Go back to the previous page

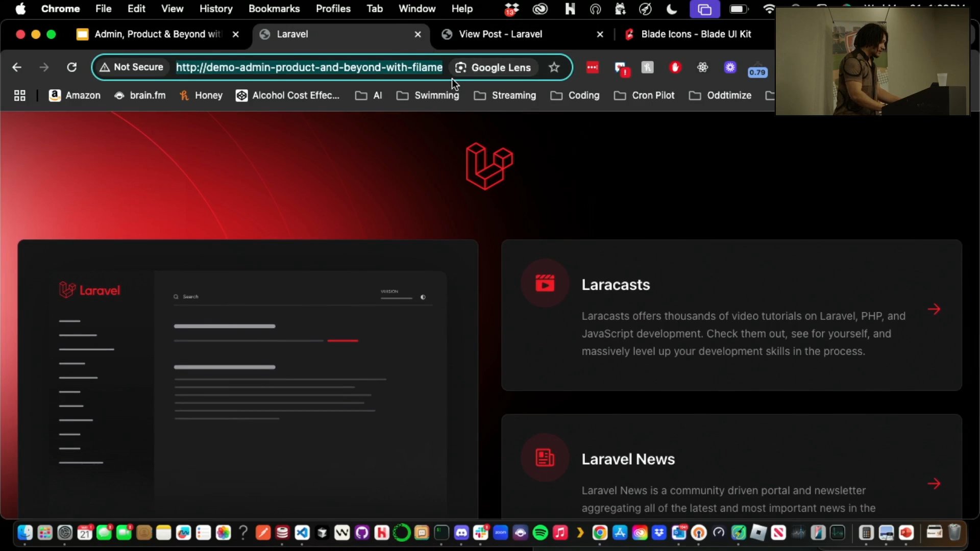point(17,67)
